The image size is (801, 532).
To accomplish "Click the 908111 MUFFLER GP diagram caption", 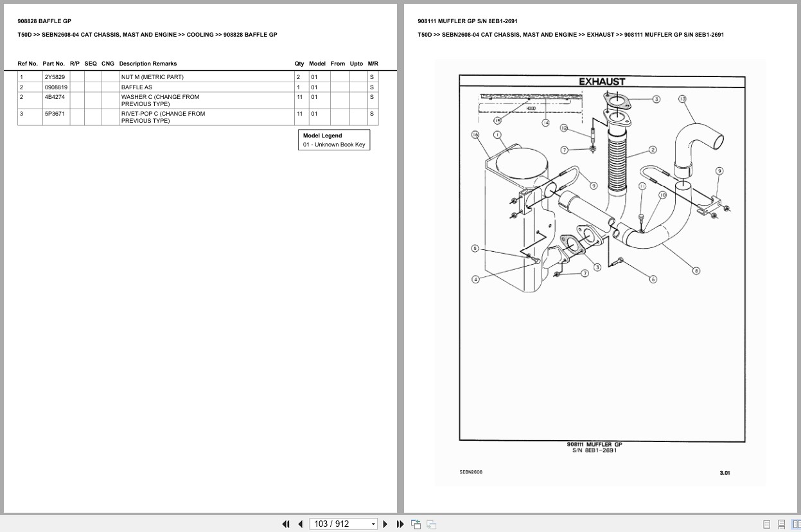I will click(x=594, y=444).
